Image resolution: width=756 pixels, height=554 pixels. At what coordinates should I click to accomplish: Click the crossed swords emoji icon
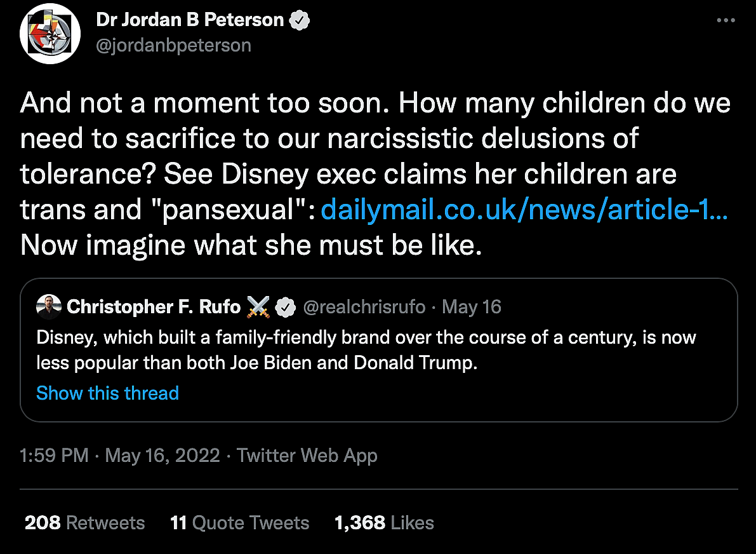pyautogui.click(x=258, y=307)
